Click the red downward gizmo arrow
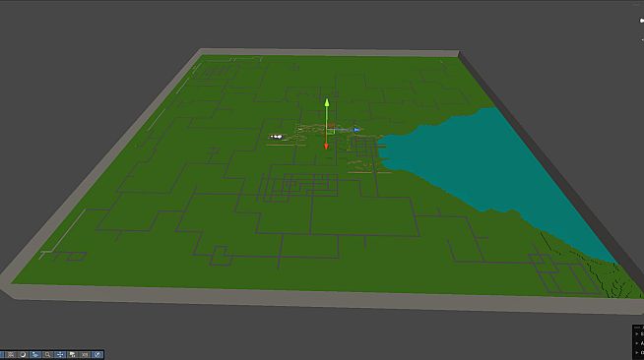 (x=326, y=146)
